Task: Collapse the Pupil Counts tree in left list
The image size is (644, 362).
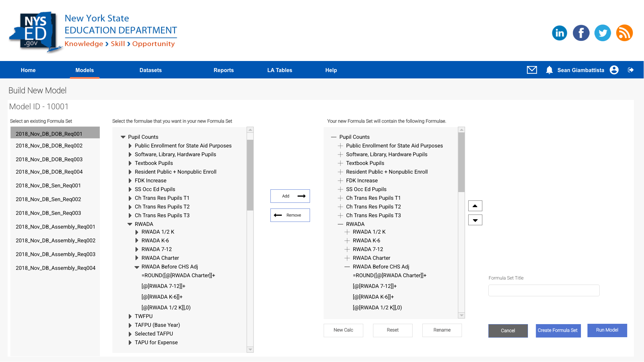Action: 123,137
